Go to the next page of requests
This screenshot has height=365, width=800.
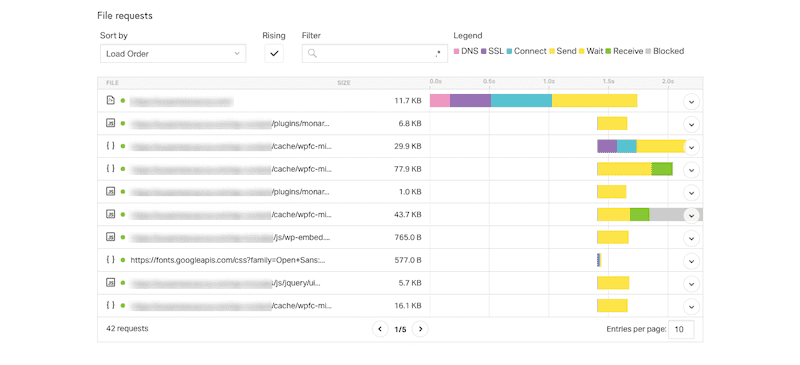[420, 329]
